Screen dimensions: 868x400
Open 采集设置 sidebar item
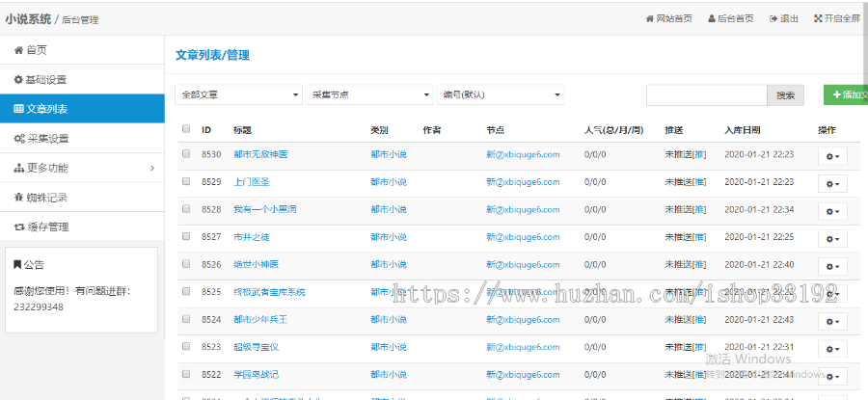82,138
